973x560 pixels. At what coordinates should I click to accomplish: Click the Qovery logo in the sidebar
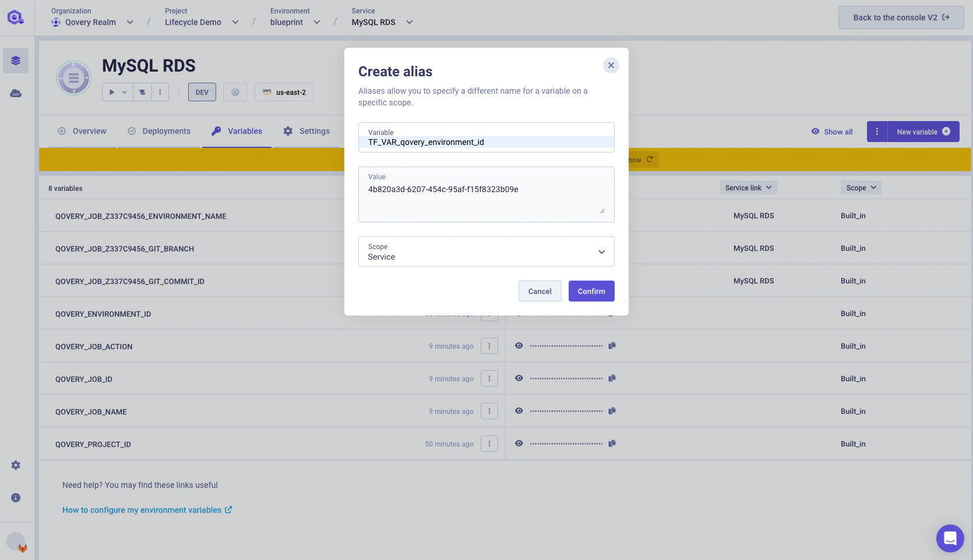16,17
